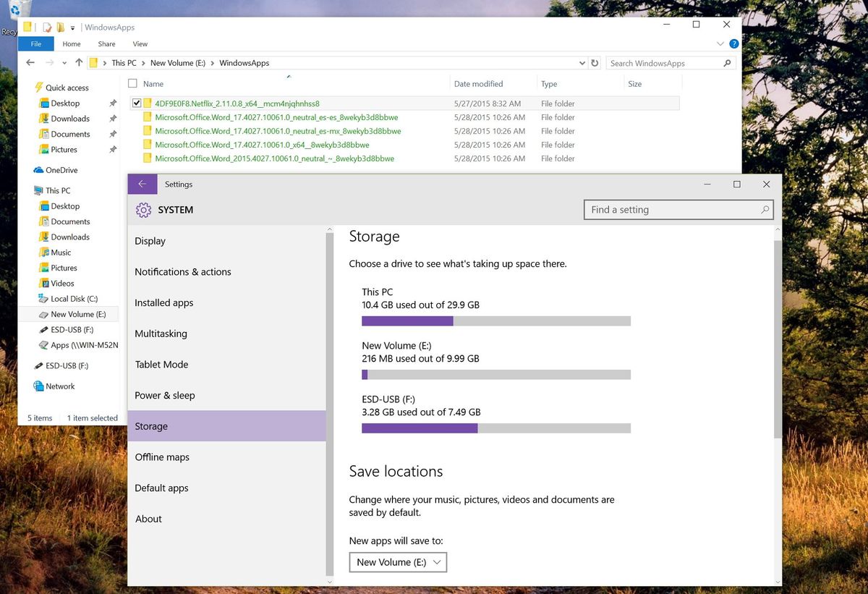The height and width of the screenshot is (594, 868).
Task: Toggle the select-all checkbox beside Name
Action: (x=132, y=83)
